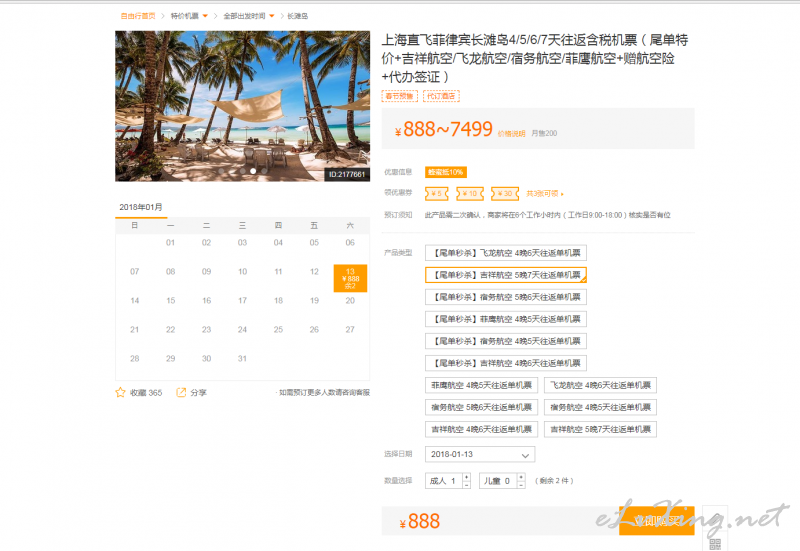Claim the ¥30 coupon ticket

point(505,194)
